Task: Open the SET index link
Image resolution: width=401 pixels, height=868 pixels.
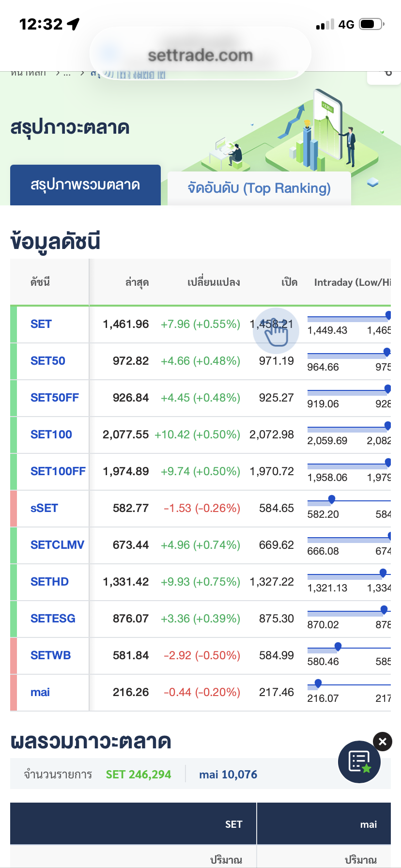Action: coord(41,324)
